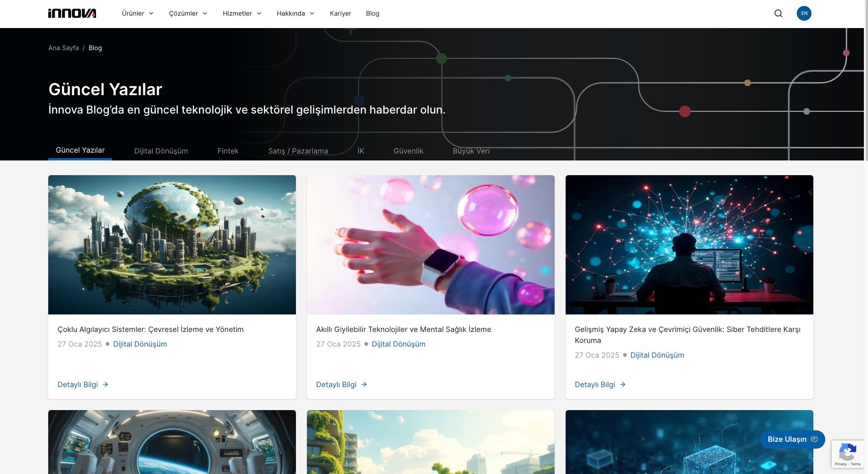Open the search magnifier icon
The image size is (868, 474).
click(x=778, y=13)
